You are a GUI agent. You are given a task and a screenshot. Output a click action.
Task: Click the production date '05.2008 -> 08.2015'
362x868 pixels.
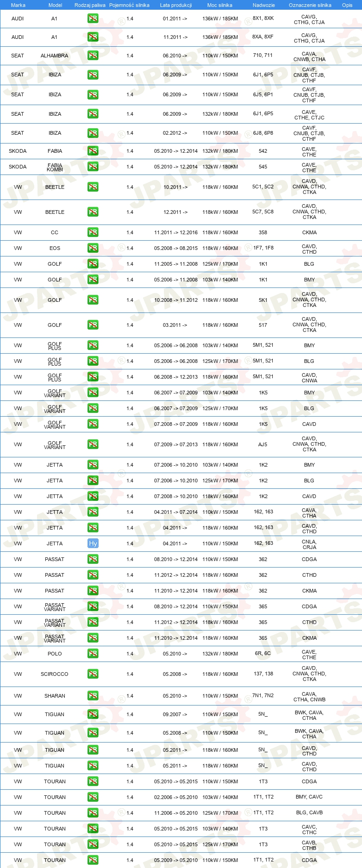(x=176, y=248)
